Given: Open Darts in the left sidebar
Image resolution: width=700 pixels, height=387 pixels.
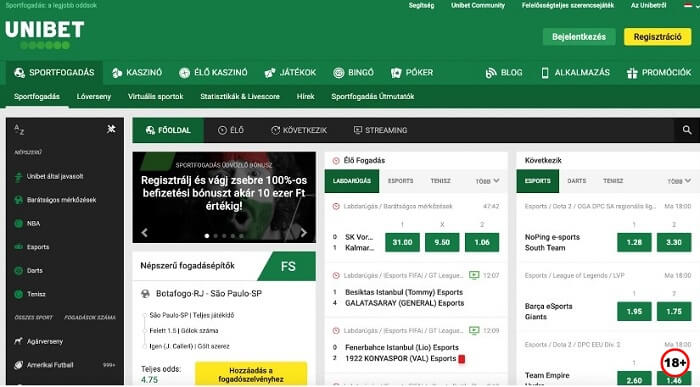Looking at the screenshot, I should tap(29, 270).
